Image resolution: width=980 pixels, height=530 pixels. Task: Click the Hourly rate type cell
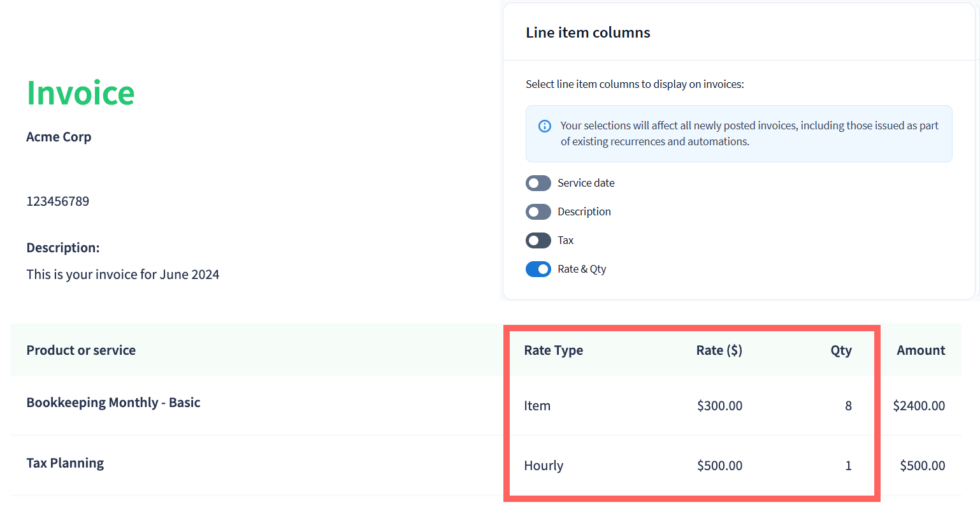(x=544, y=466)
